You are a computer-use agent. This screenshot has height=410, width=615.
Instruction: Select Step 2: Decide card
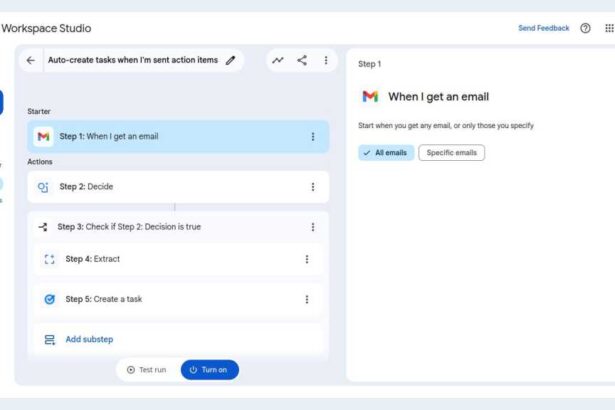(x=170, y=186)
